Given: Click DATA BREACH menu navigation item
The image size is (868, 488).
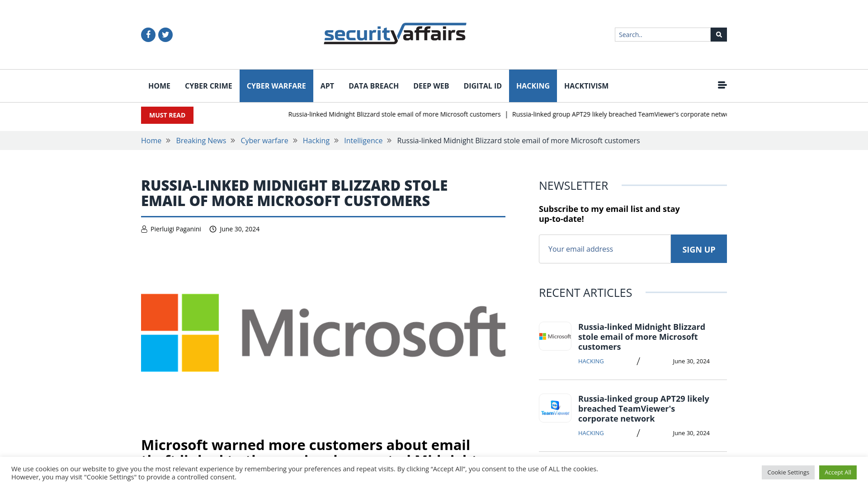Looking at the screenshot, I should (x=374, y=86).
